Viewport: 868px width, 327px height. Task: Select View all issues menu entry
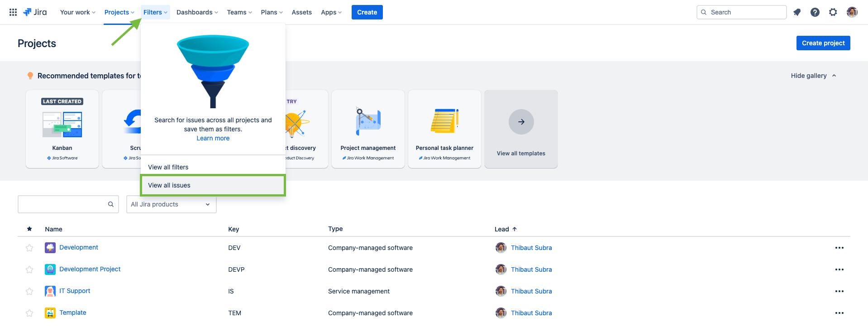[x=213, y=185]
